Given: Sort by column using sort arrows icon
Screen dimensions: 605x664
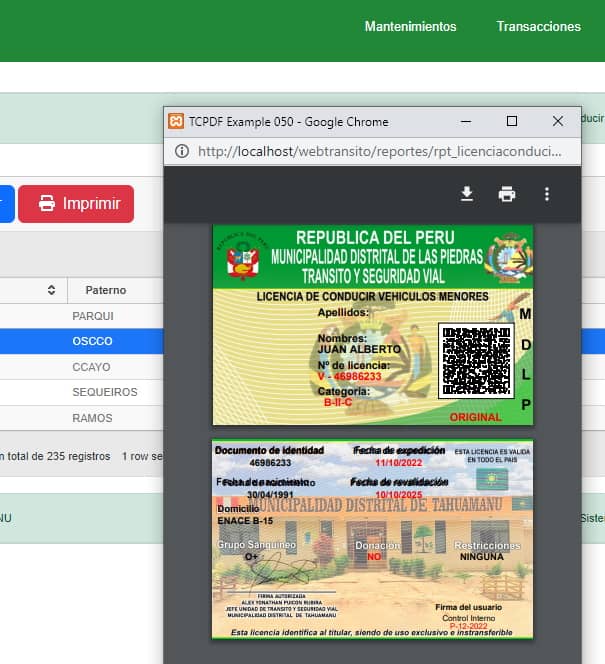Looking at the screenshot, I should (51, 290).
